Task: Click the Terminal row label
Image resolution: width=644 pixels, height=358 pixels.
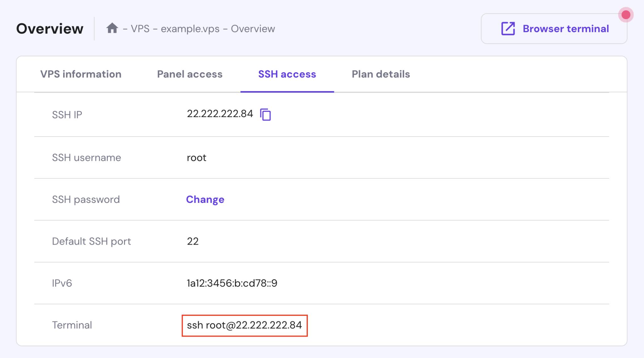Action: (72, 325)
